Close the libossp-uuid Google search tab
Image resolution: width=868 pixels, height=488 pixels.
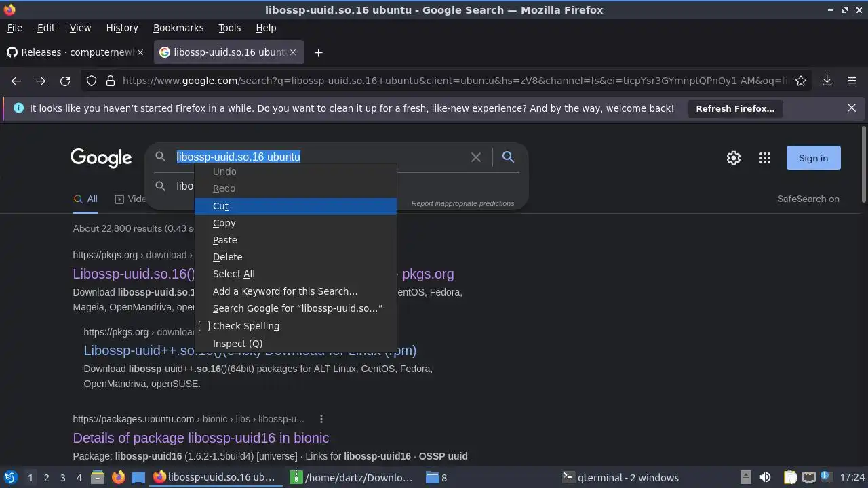[x=293, y=52]
